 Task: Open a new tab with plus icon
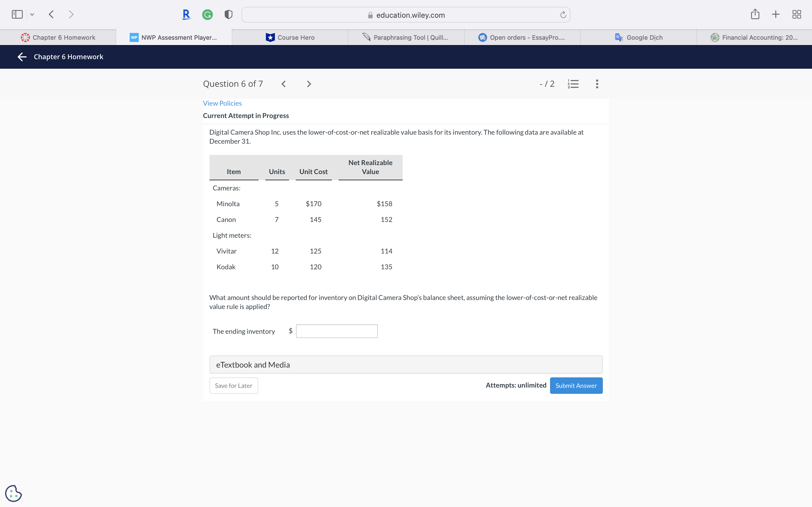click(x=775, y=14)
